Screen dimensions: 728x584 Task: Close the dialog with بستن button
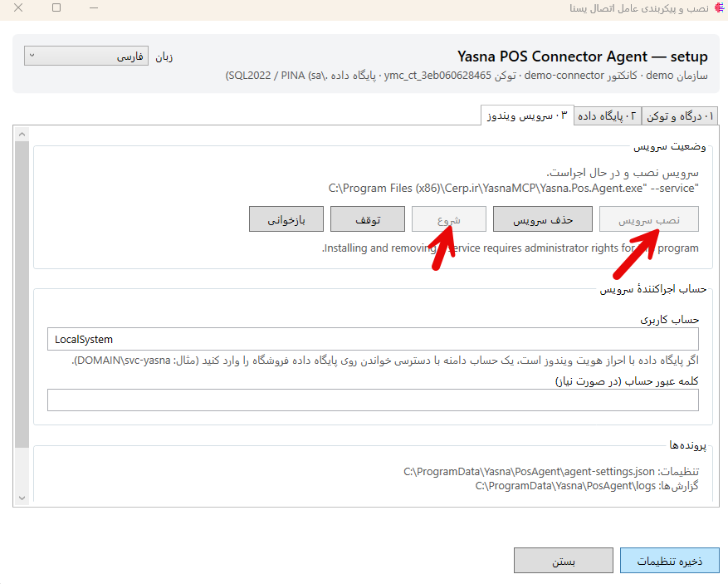click(x=563, y=561)
